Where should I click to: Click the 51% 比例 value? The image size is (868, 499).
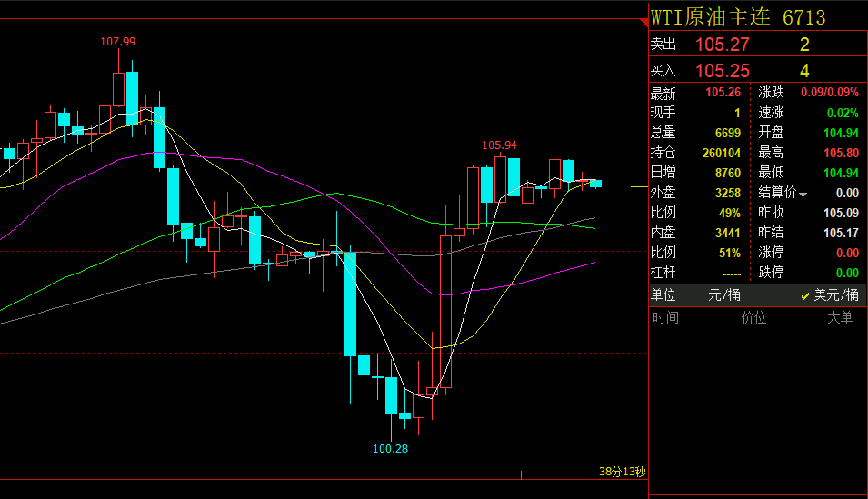(x=730, y=253)
